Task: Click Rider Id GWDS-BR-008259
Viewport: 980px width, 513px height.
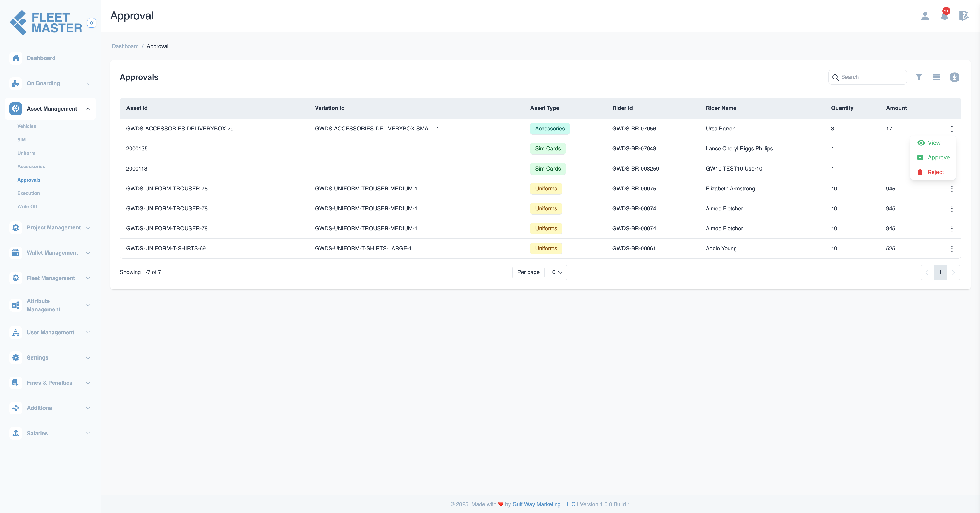Action: point(635,169)
